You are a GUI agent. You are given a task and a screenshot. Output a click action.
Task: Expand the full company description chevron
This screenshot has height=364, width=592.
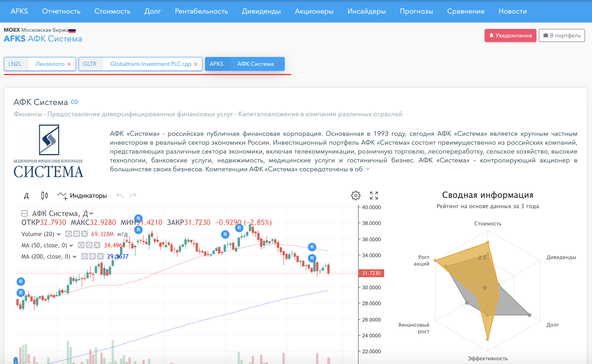click(x=368, y=169)
